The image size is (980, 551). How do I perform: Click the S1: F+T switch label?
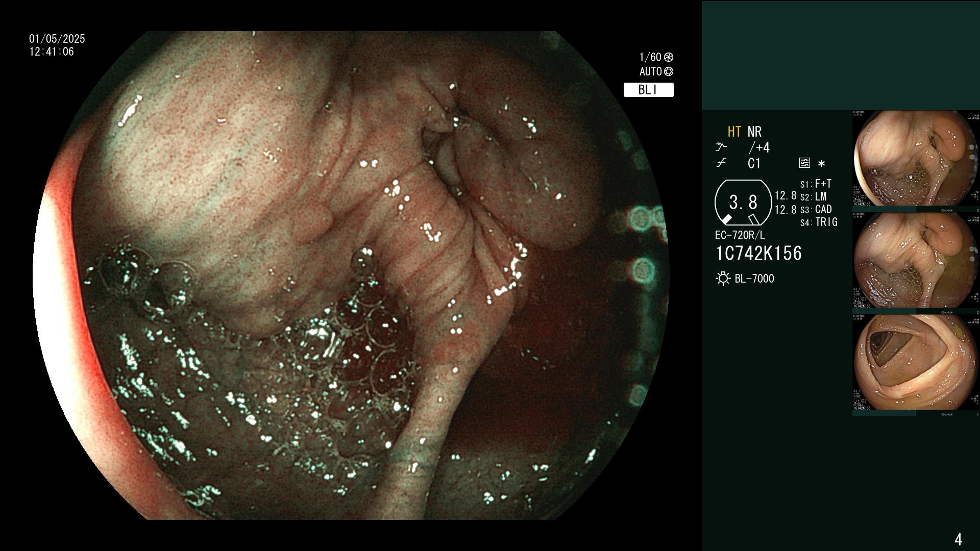(816, 184)
